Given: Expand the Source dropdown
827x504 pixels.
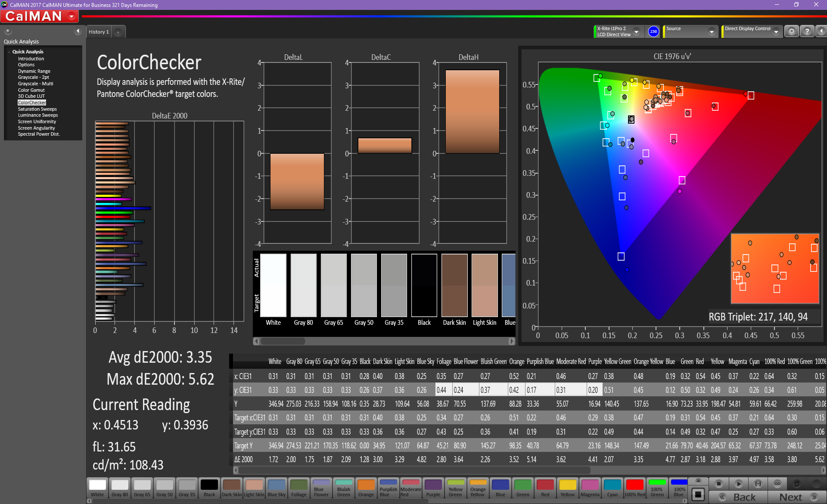Looking at the screenshot, I should pyautogui.click(x=712, y=31).
